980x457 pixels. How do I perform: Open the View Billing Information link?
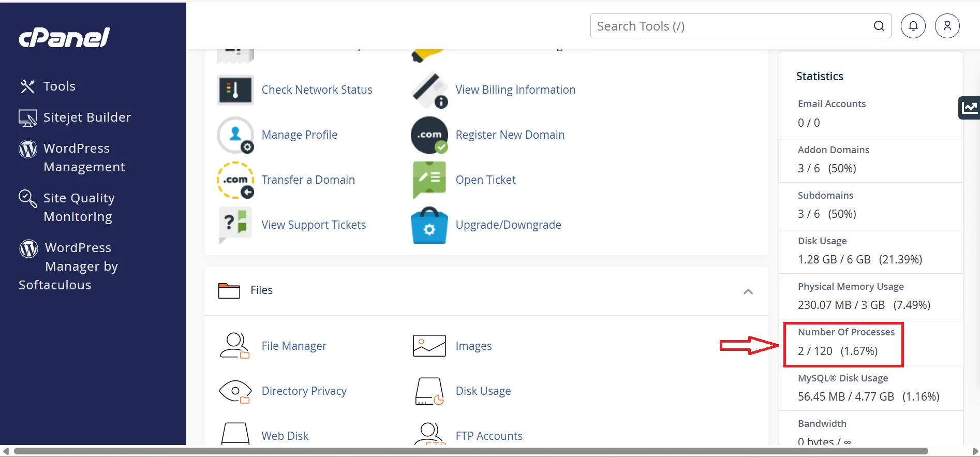(515, 90)
